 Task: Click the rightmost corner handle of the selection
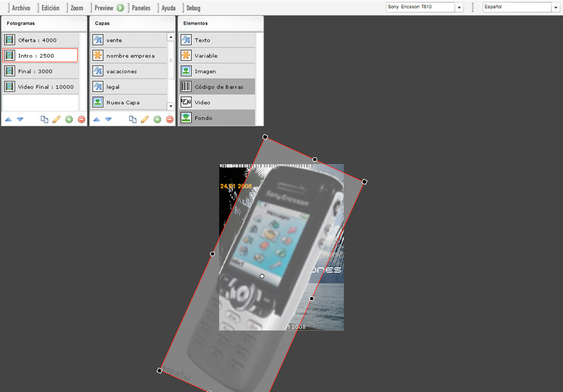(364, 182)
